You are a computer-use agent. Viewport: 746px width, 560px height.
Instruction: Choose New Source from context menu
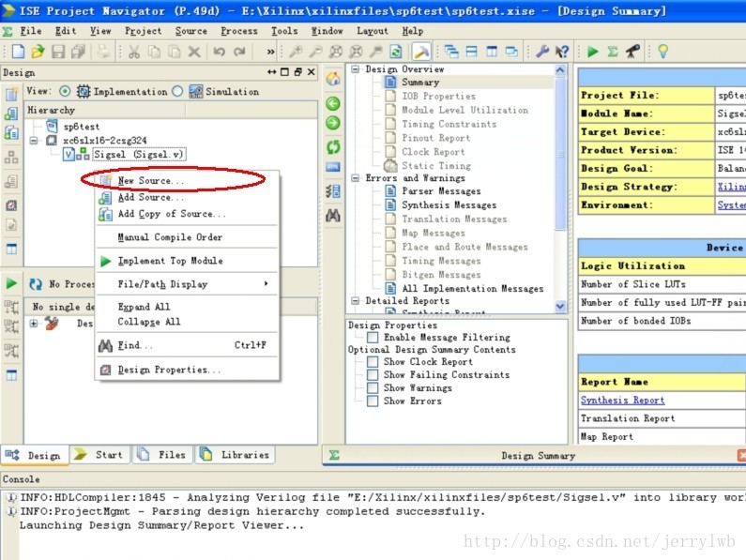[x=187, y=181]
